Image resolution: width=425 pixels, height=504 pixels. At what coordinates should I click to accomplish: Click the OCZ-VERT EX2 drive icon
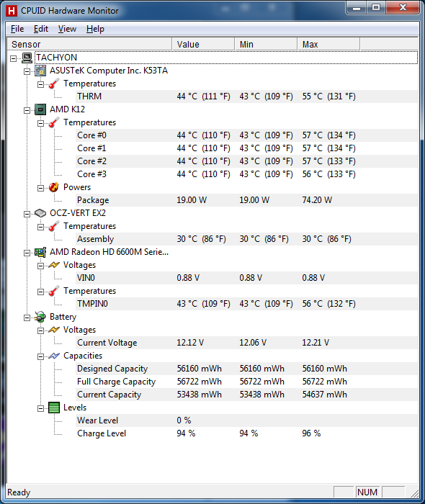(x=40, y=213)
